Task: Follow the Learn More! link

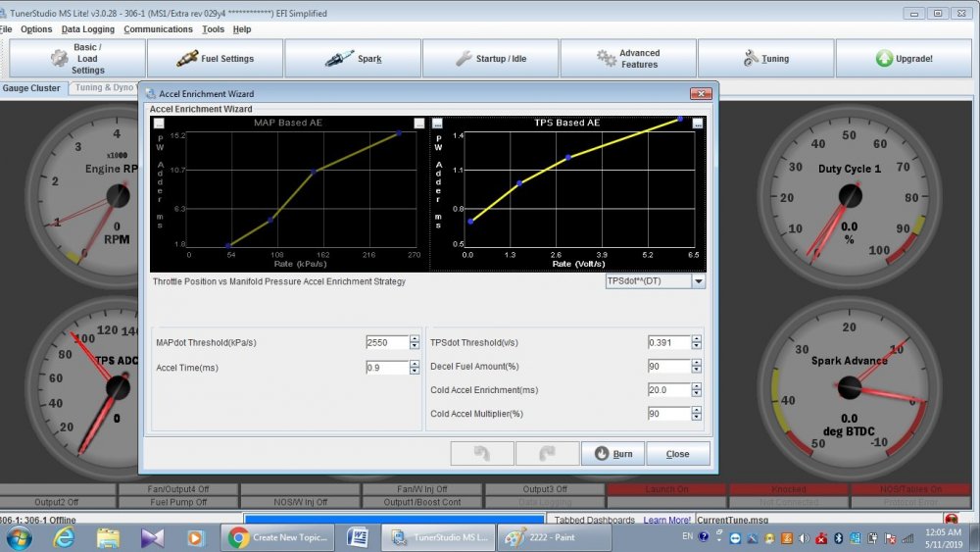Action: 666,520
